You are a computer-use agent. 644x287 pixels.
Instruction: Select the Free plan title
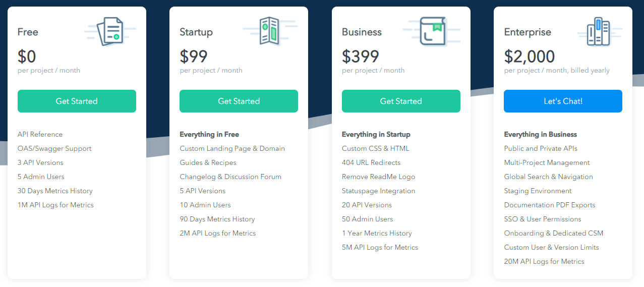28,32
